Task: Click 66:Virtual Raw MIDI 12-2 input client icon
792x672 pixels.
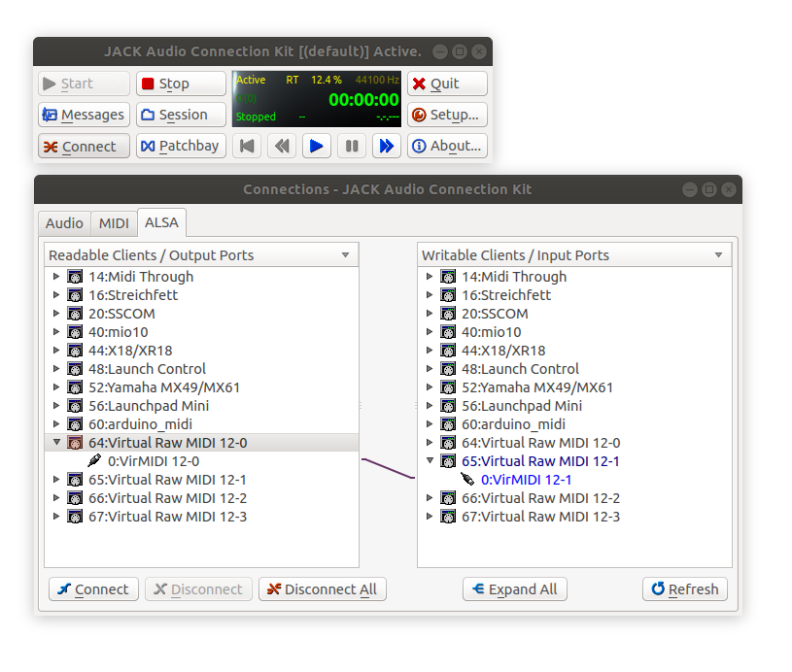Action: pyautogui.click(x=448, y=498)
